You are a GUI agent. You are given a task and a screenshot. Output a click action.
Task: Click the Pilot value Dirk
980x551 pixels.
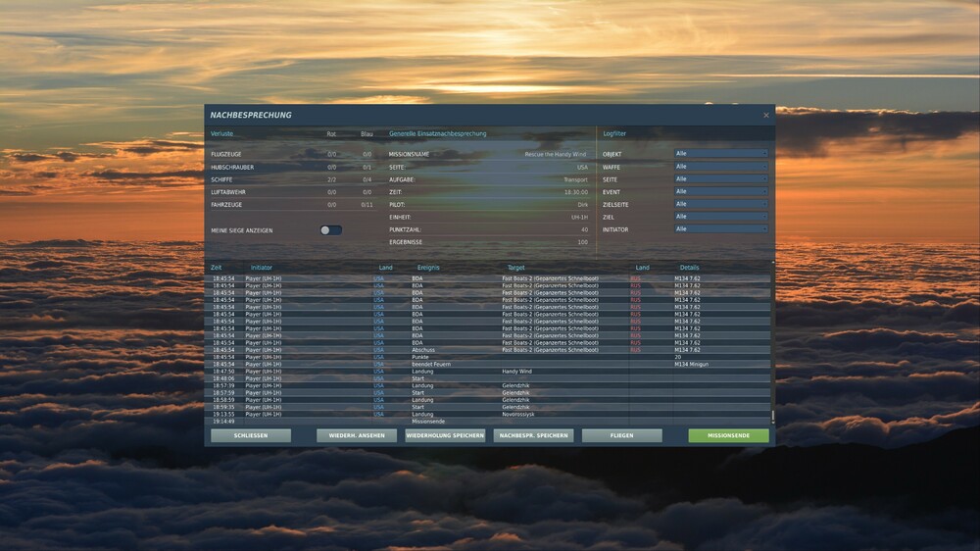tap(582, 205)
